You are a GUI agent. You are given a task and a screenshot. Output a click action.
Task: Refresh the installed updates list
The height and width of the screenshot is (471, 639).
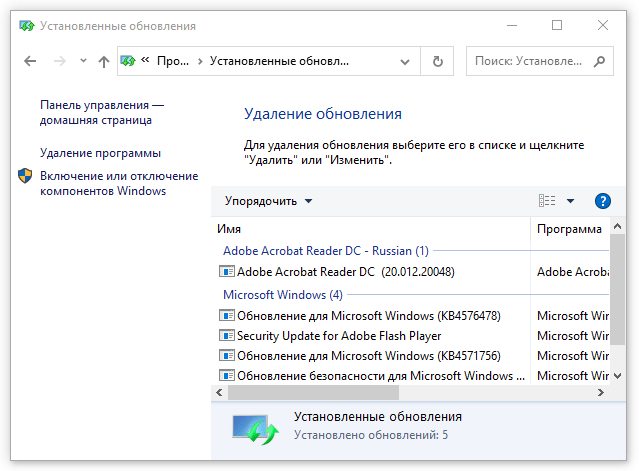coord(438,62)
